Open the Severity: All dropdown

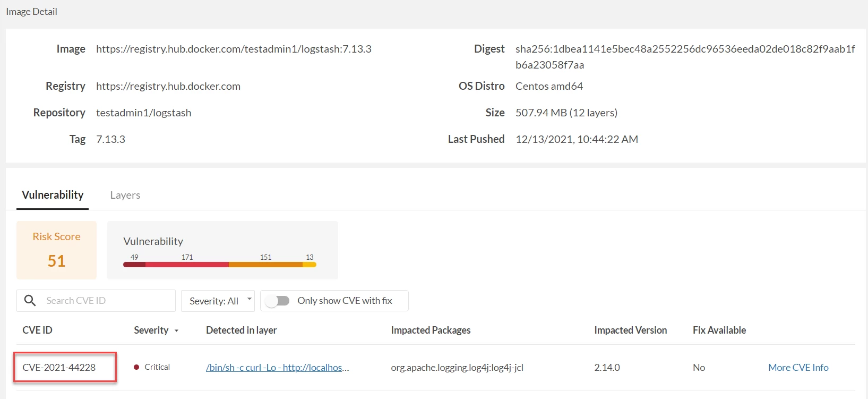(x=218, y=301)
